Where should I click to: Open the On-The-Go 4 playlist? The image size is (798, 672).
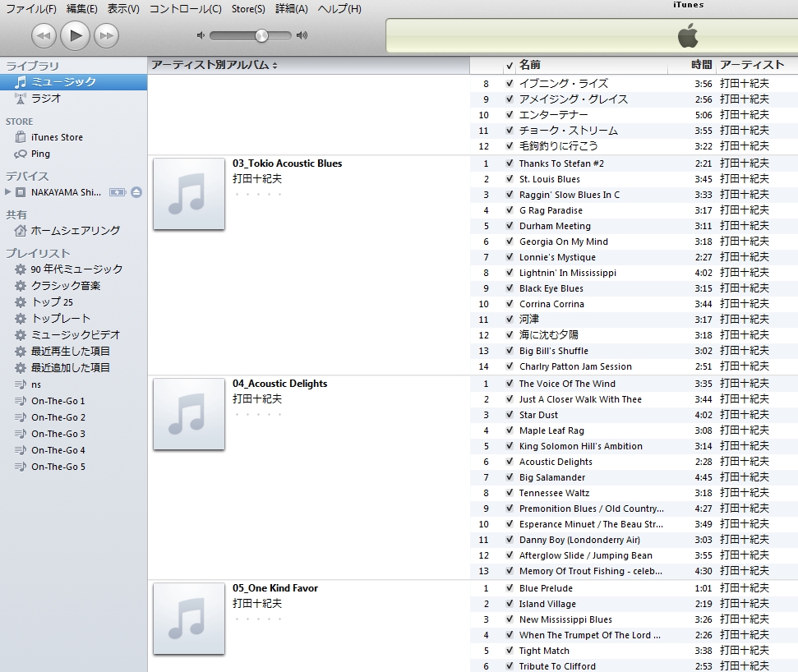(x=58, y=450)
